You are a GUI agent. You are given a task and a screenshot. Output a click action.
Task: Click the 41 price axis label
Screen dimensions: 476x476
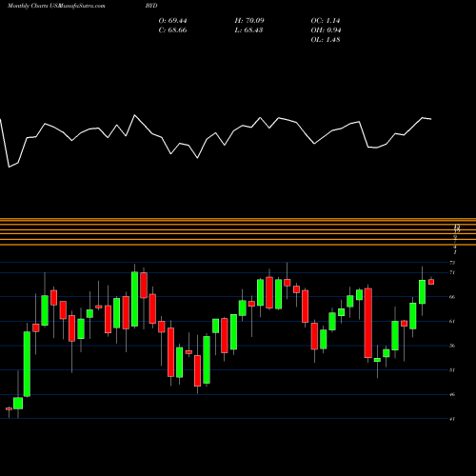(x=452, y=419)
